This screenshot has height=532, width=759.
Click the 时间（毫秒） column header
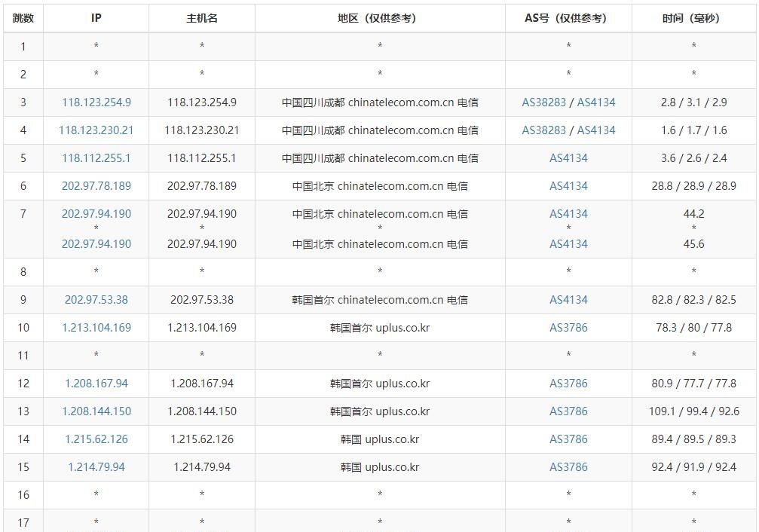(x=693, y=18)
